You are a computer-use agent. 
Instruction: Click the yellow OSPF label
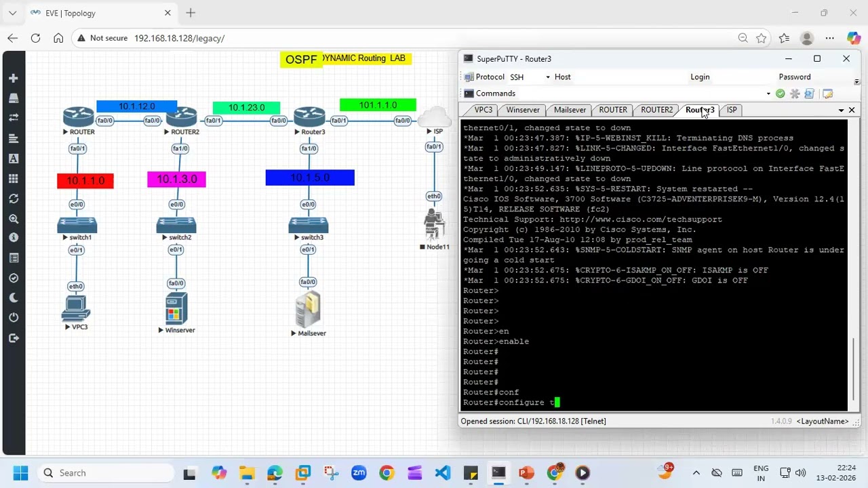[x=301, y=60]
